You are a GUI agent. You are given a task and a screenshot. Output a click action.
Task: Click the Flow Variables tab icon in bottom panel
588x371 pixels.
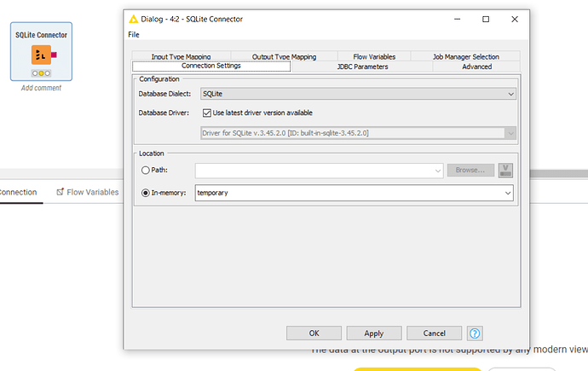click(60, 192)
